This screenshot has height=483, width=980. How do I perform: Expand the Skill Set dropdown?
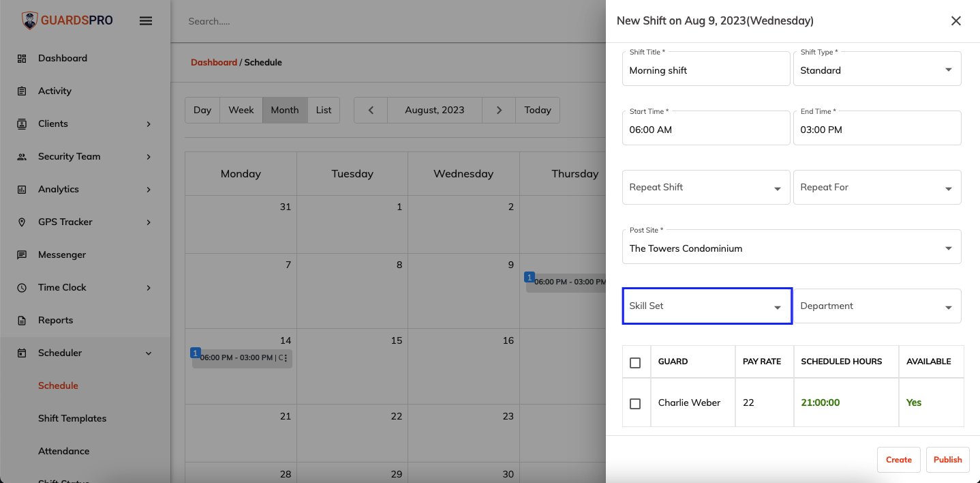pyautogui.click(x=707, y=306)
